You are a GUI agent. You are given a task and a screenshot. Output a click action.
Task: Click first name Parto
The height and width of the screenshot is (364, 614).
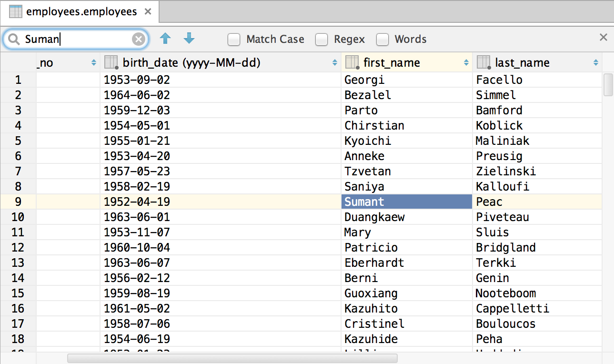pos(361,110)
